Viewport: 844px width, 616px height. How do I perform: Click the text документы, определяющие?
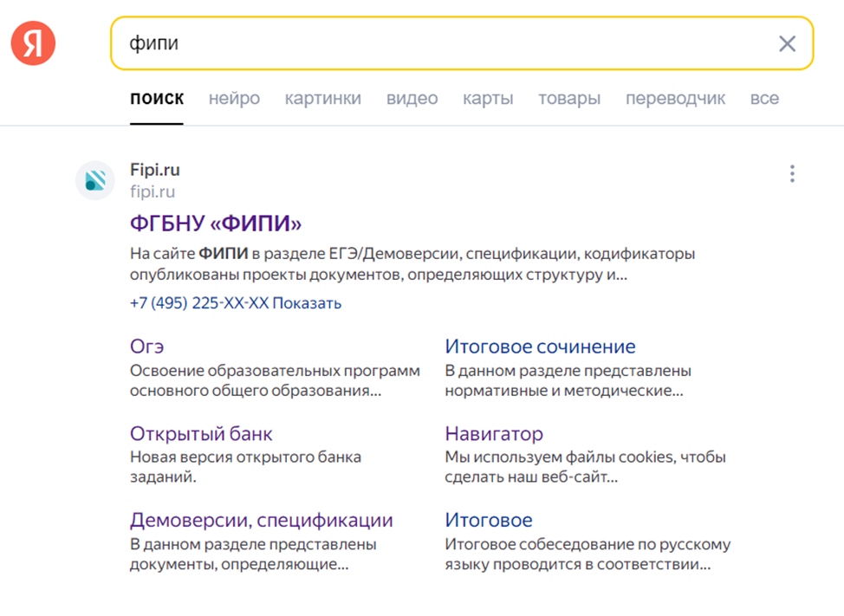(x=239, y=564)
